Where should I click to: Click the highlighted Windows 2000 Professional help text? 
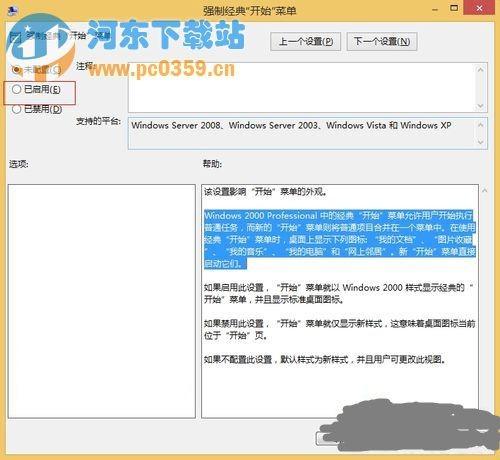(339, 239)
